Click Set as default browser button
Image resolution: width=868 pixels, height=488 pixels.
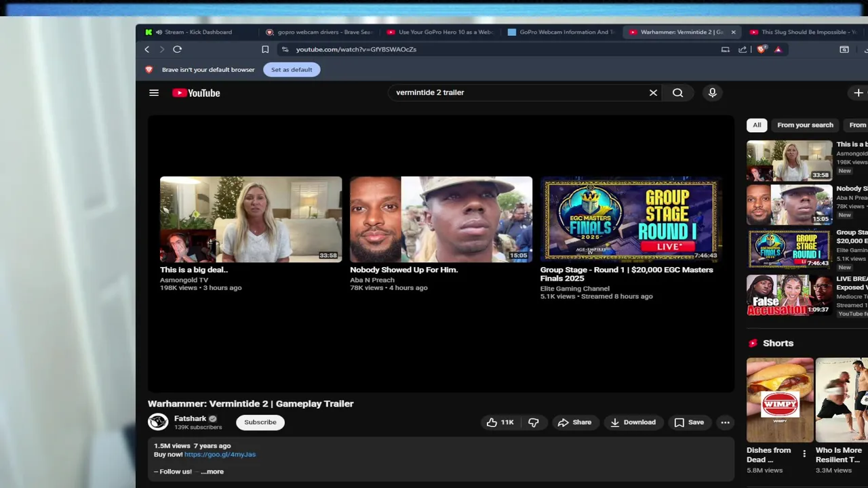(x=292, y=70)
